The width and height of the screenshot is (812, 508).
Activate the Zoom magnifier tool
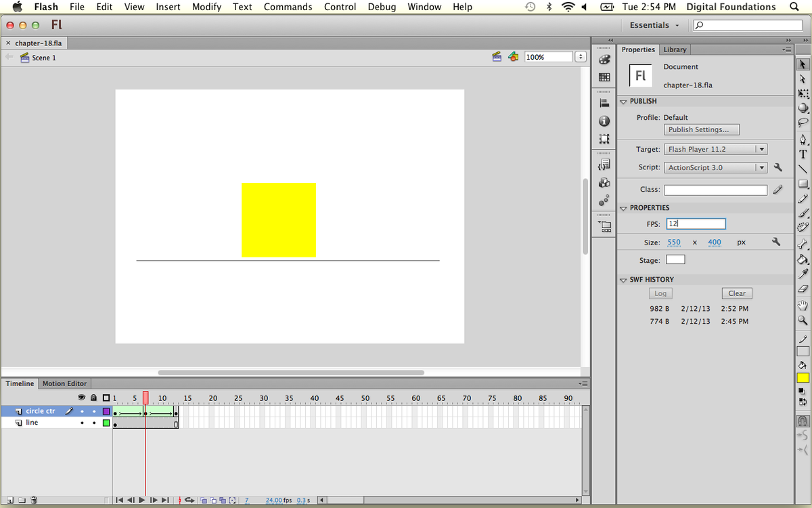[x=803, y=320]
